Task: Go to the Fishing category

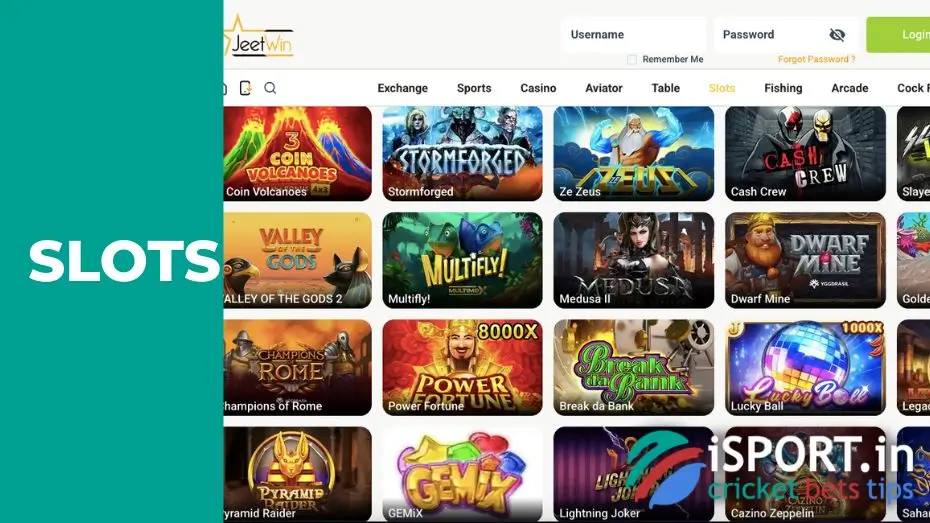Action: click(x=783, y=88)
